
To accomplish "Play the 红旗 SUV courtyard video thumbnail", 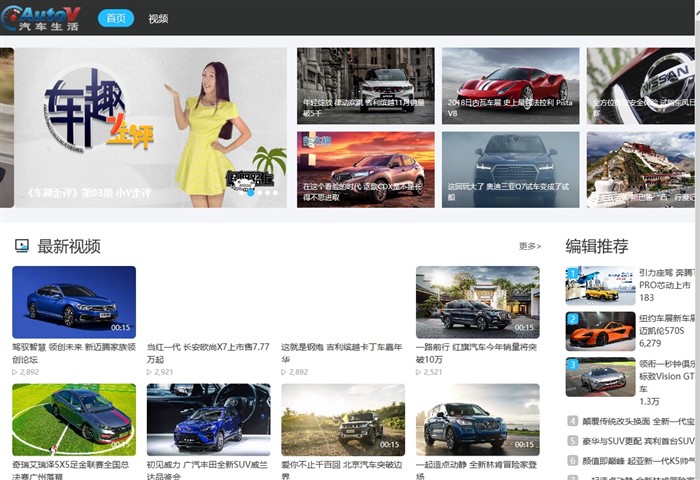I will (x=478, y=302).
